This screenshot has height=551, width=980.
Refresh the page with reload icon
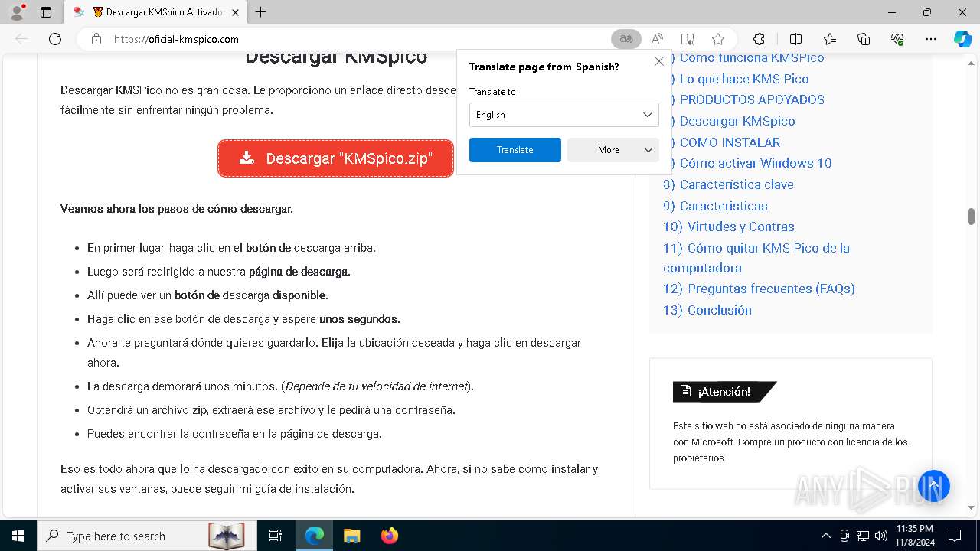coord(55,39)
